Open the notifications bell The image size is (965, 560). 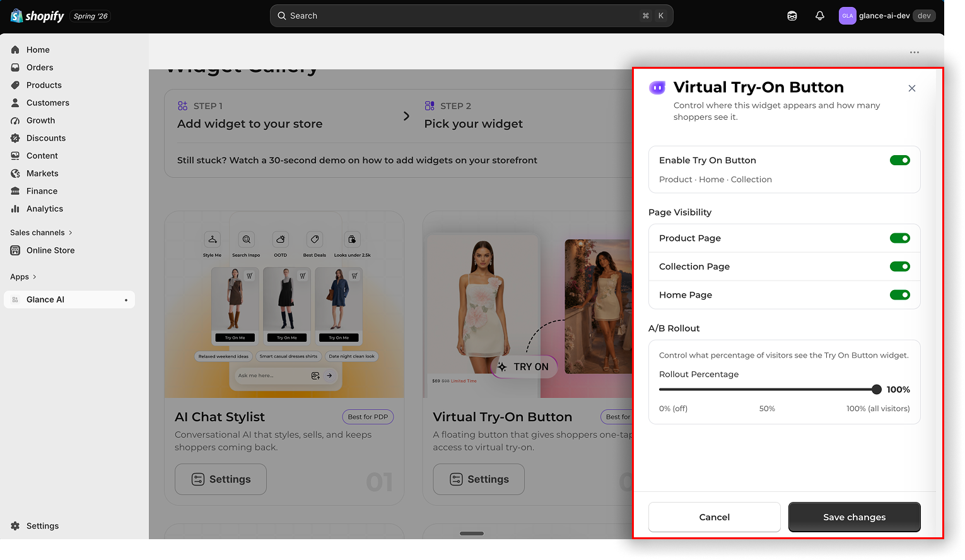[x=820, y=16]
